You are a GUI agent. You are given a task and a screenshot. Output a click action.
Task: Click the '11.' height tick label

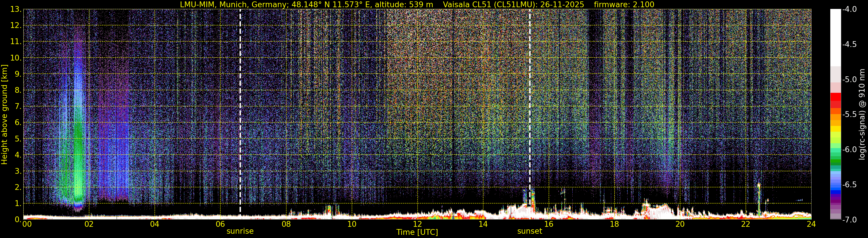[x=16, y=42]
